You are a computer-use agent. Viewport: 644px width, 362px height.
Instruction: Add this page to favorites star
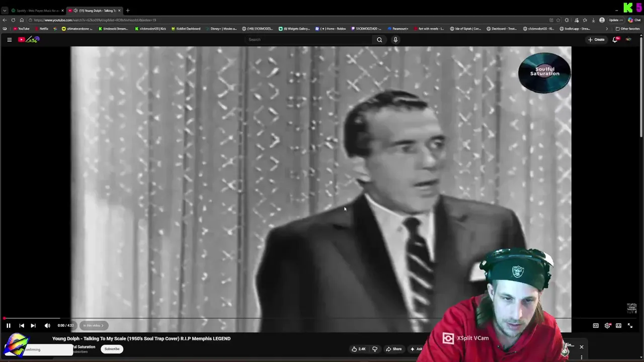[x=558, y=20]
